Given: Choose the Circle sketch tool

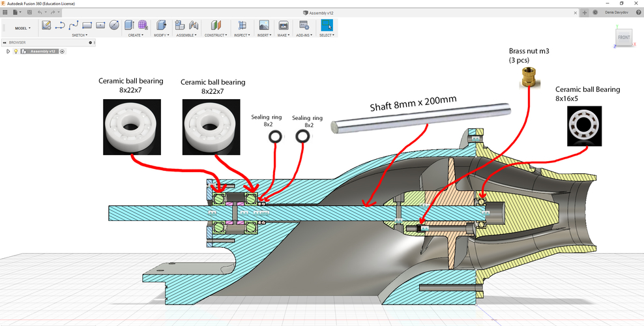Looking at the screenshot, I should 114,25.
